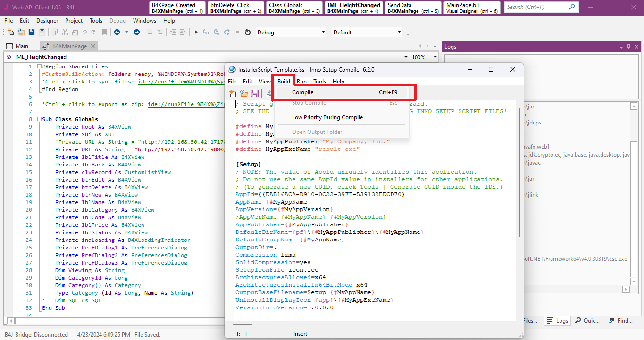
Task: Run the B4J project with the play icon
Action: point(196,32)
